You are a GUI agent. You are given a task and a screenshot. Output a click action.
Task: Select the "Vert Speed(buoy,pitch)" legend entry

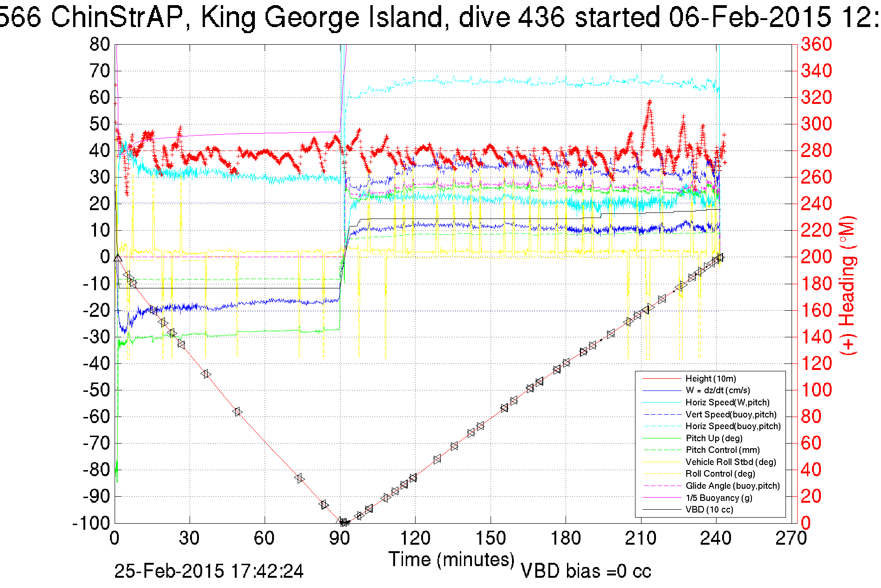tap(731, 415)
